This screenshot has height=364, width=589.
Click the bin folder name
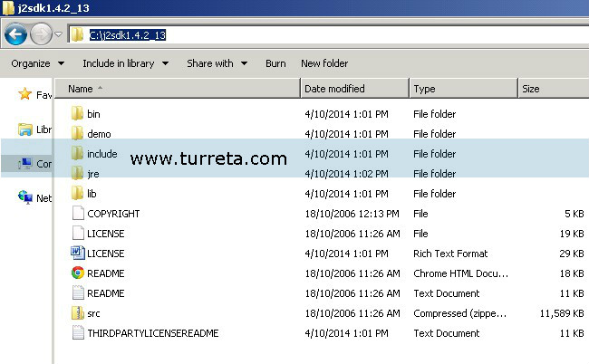[x=93, y=114]
